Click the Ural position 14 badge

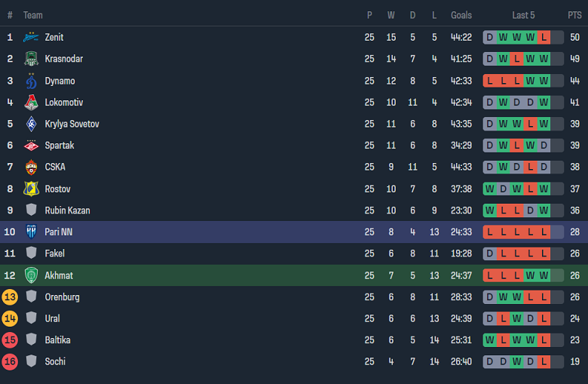10,318
